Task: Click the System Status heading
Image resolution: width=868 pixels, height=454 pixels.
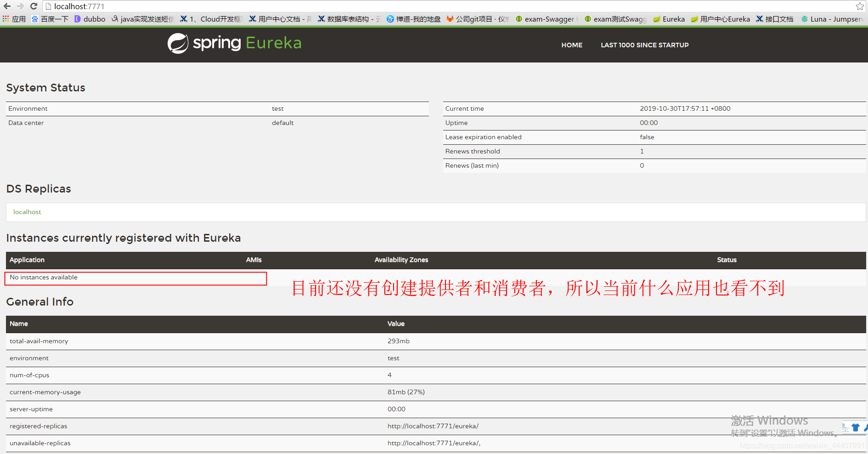Action: coord(46,88)
